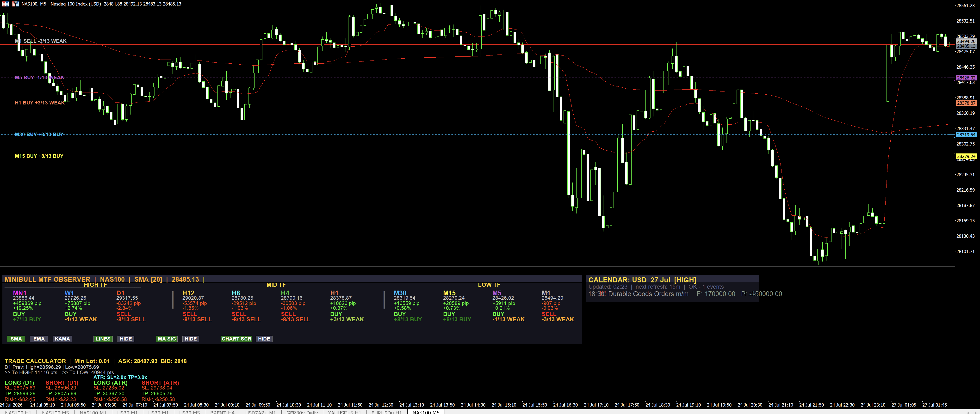Click the blue 28319.54 price tag
Viewport: 980px width, 414px height.
click(966, 134)
